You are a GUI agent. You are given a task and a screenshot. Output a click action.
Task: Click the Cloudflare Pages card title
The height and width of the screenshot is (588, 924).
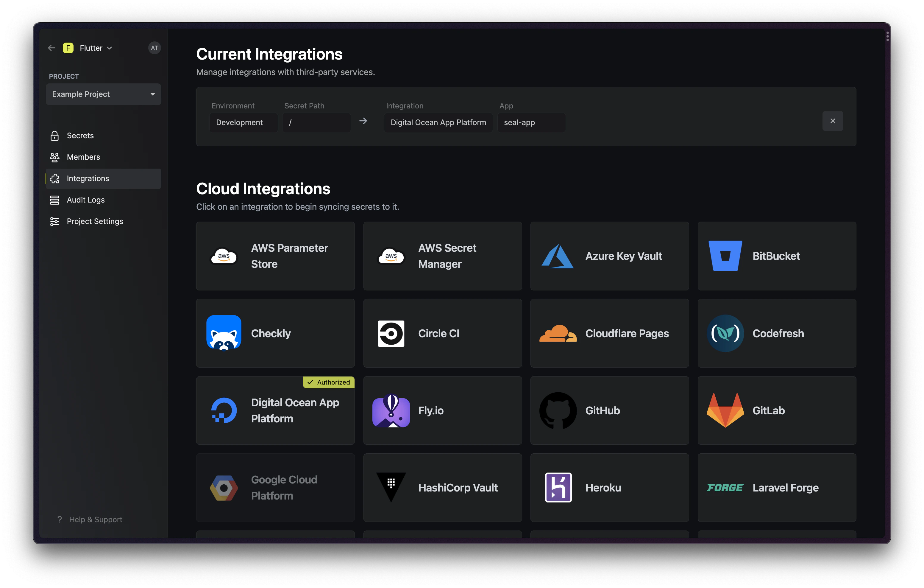click(627, 333)
